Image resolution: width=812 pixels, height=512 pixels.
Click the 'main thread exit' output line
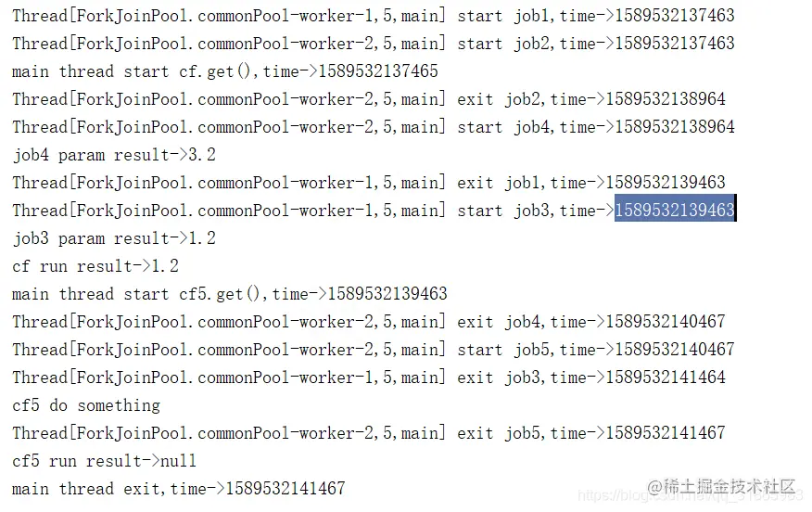[x=179, y=488]
